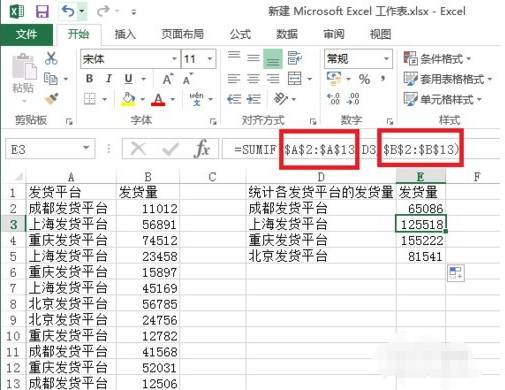Image resolution: width=505 pixels, height=390 pixels.
Task: Click the Insert Function fx icon
Action: 202,148
